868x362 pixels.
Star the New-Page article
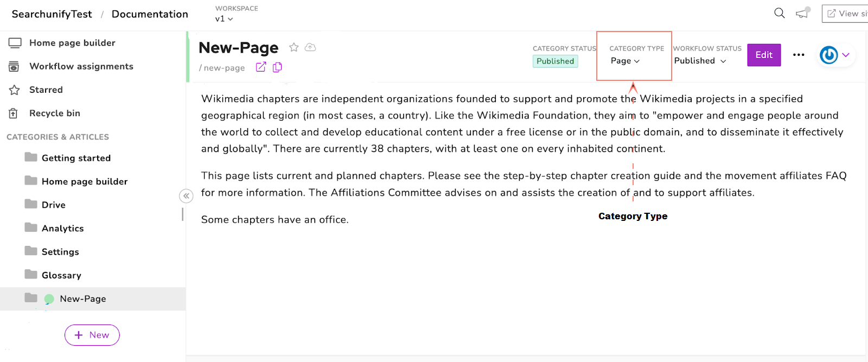point(294,48)
